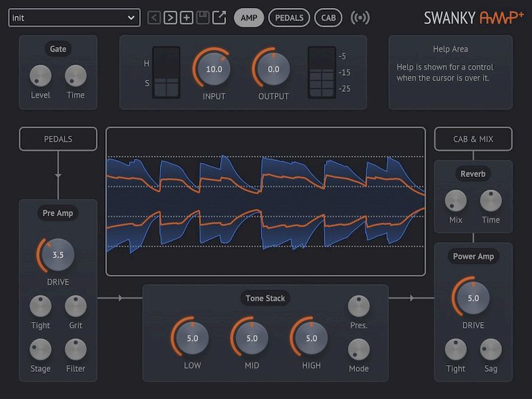This screenshot has height=399, width=532.
Task: Click the Gate Level knob
Action: click(40, 76)
